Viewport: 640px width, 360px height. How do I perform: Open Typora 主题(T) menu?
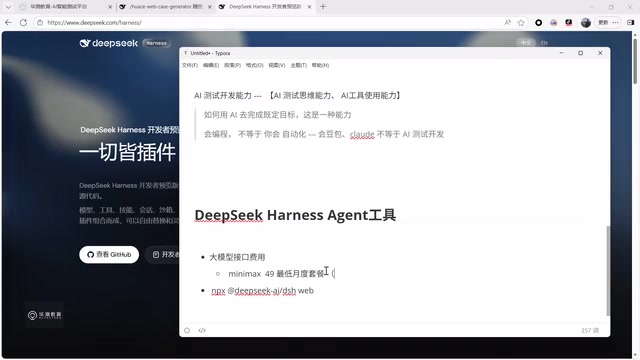[x=298, y=65]
